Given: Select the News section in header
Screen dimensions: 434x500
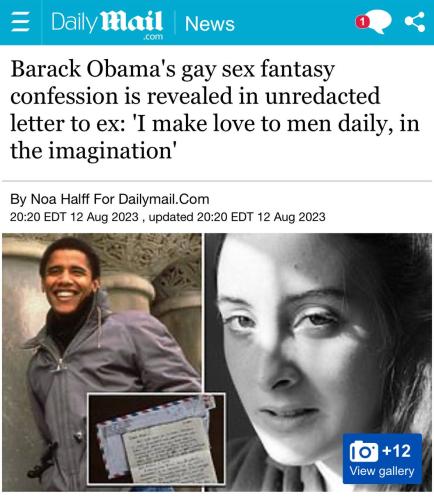Looking at the screenshot, I should tap(210, 24).
